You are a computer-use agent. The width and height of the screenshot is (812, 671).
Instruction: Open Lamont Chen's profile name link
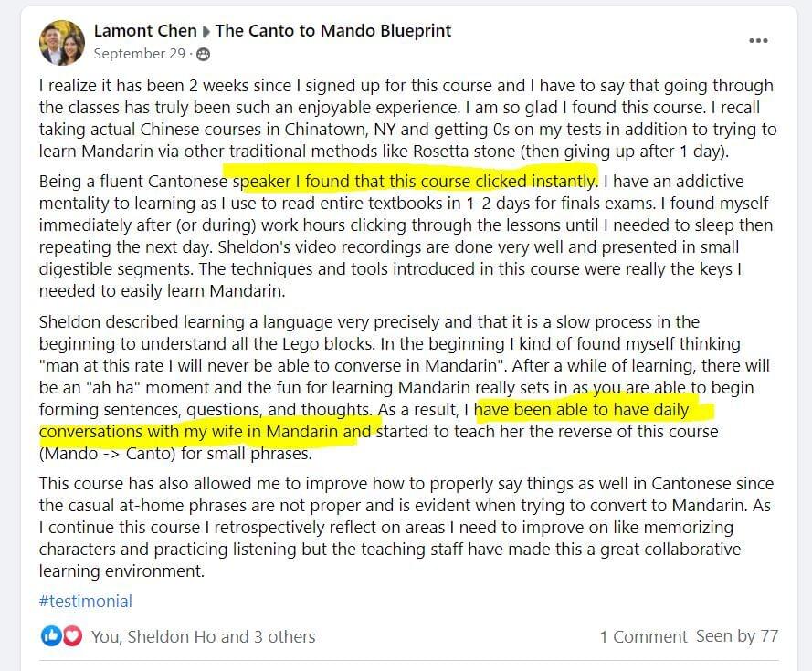pos(145,31)
